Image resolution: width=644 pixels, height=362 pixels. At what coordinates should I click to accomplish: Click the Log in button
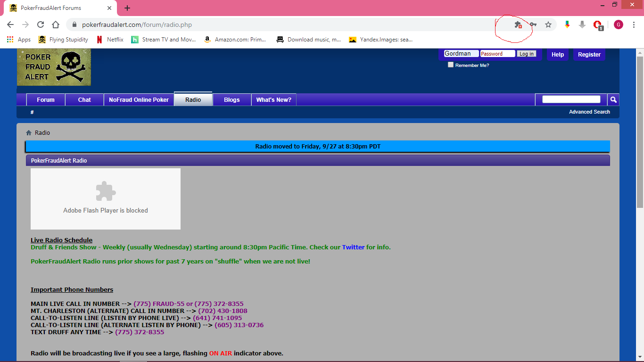pos(527,54)
